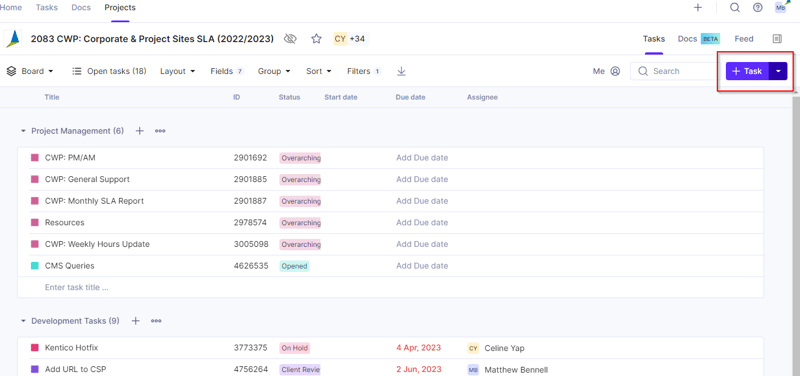Viewport: 800px width, 376px height.
Task: Click task ID 2901692
Action: [251, 158]
